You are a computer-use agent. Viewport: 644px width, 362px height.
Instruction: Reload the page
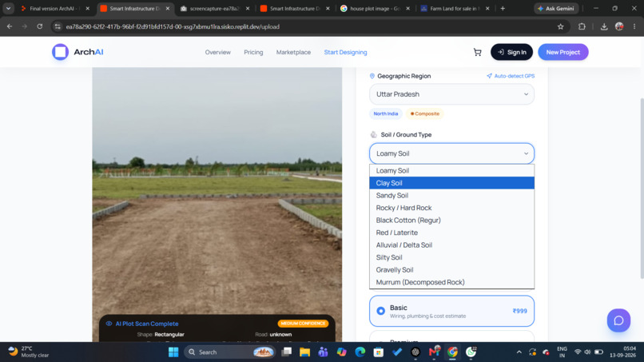[x=39, y=26]
